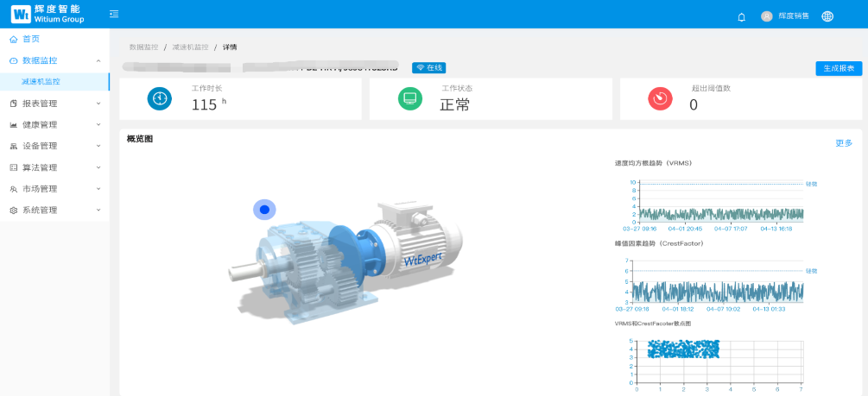
Task: Click the notification bell icon
Action: (741, 16)
